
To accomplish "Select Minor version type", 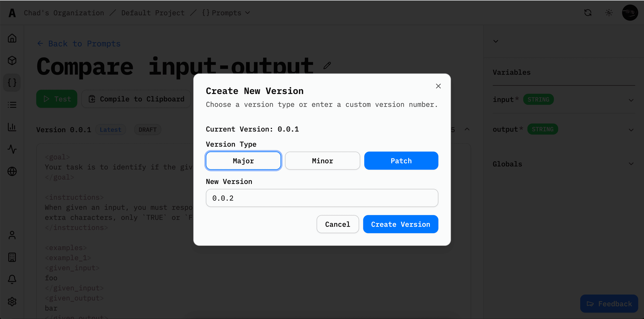I will pyautogui.click(x=322, y=161).
